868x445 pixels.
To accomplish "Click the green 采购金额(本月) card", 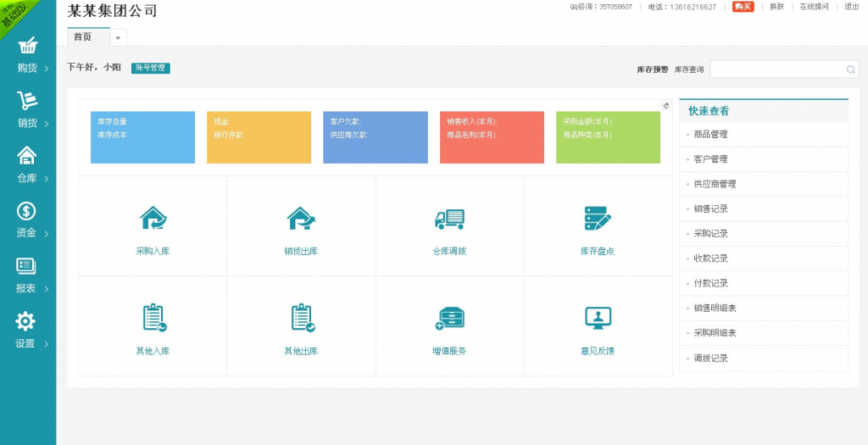I will (609, 137).
